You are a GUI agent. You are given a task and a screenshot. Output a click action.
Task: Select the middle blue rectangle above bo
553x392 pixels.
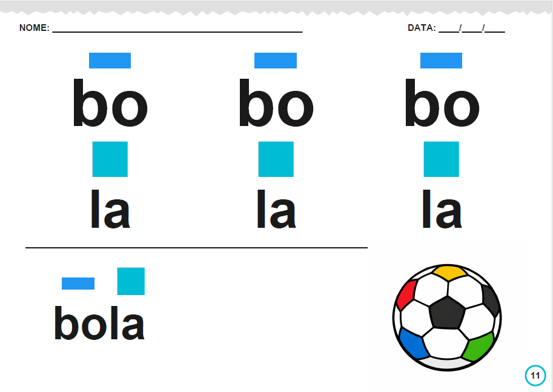pos(276,61)
